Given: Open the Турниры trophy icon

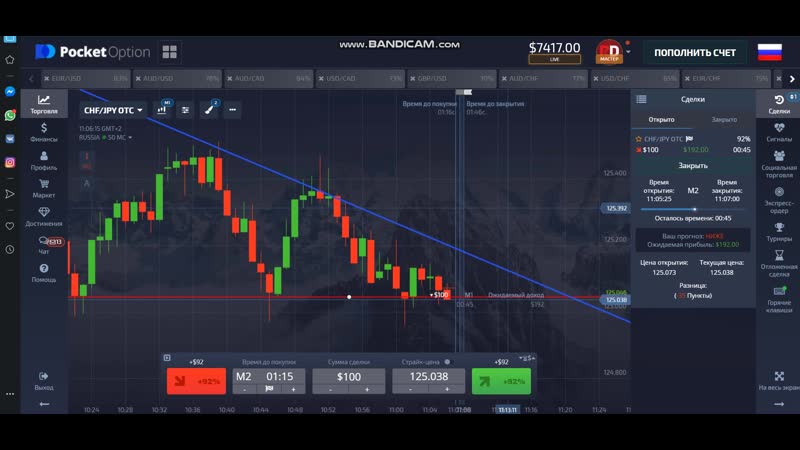Looking at the screenshot, I should pos(779,232).
